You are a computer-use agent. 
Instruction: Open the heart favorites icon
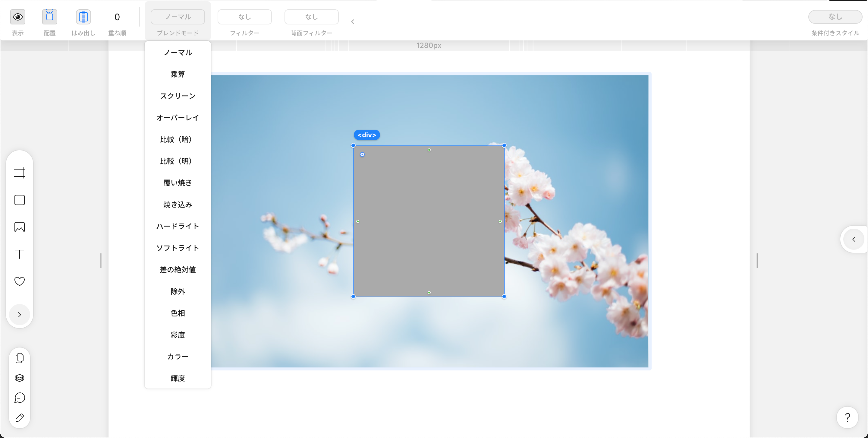20,281
